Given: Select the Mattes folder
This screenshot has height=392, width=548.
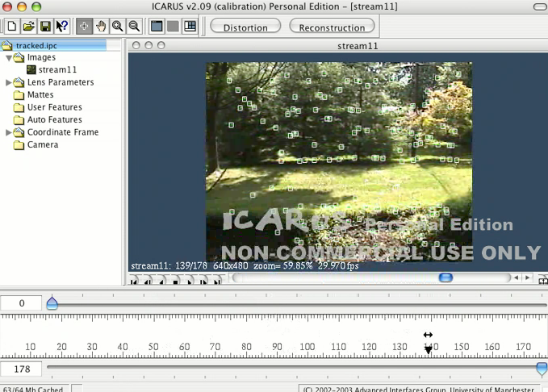Looking at the screenshot, I should point(40,94).
